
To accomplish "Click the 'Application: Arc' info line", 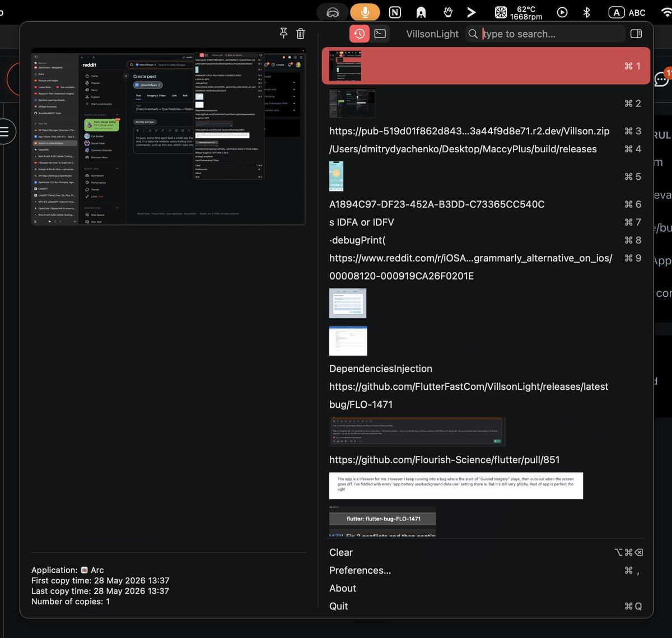I will [68, 570].
